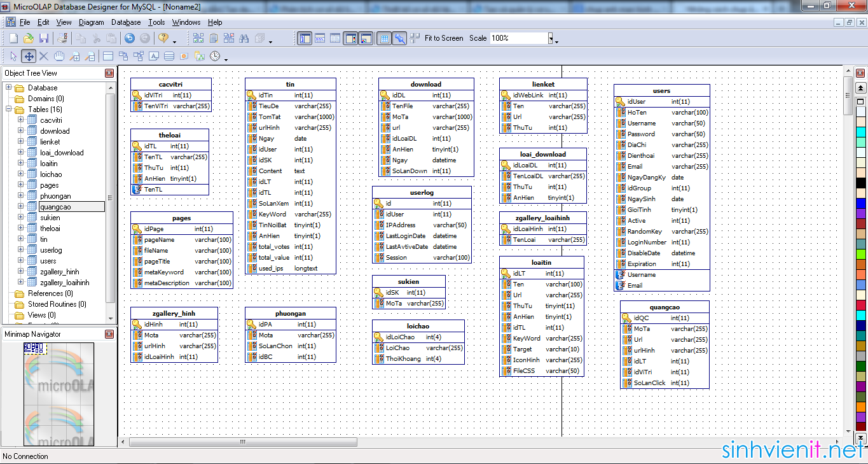
Task: Click the Undo arrow icon
Action: pos(130,38)
